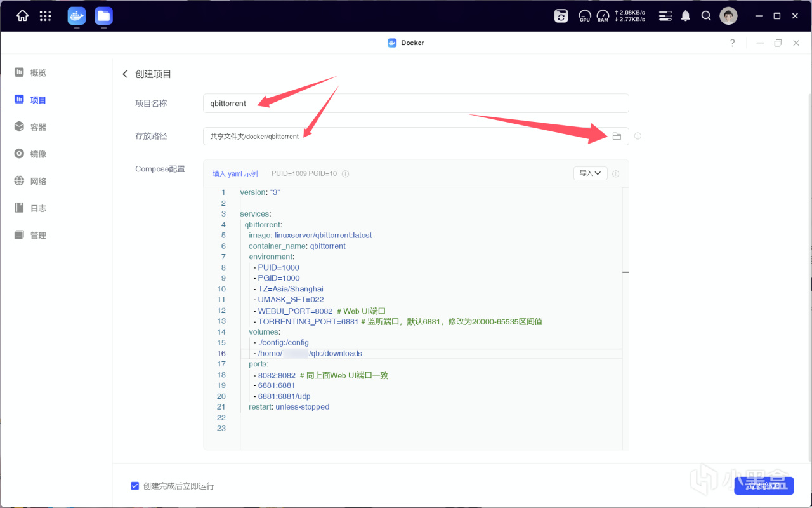Click the 创建项目 page heading
The width and height of the screenshot is (812, 508).
pos(154,74)
